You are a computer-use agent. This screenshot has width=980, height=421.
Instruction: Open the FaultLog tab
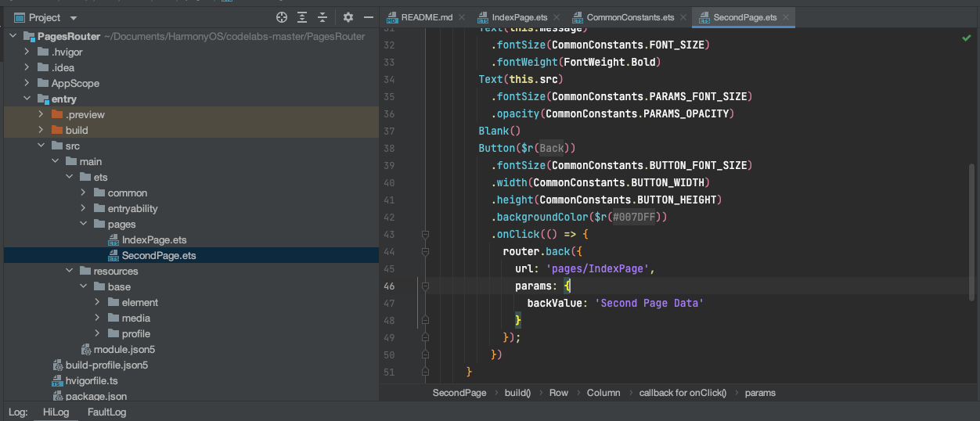(x=107, y=412)
